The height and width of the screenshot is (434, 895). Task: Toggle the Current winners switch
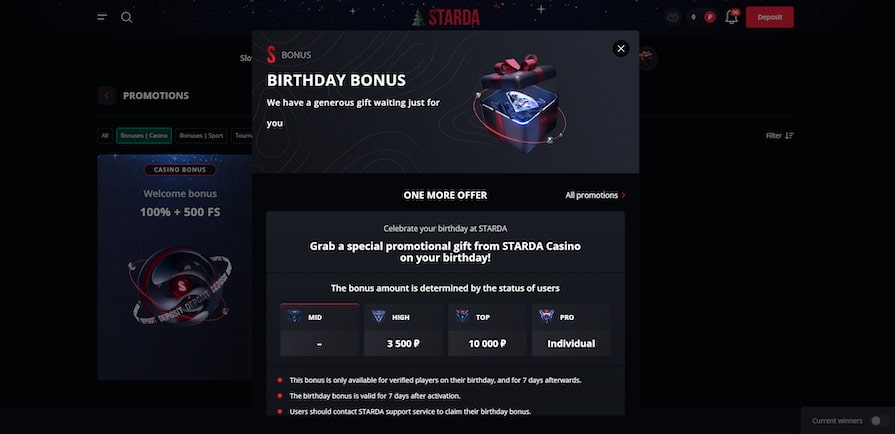point(876,421)
